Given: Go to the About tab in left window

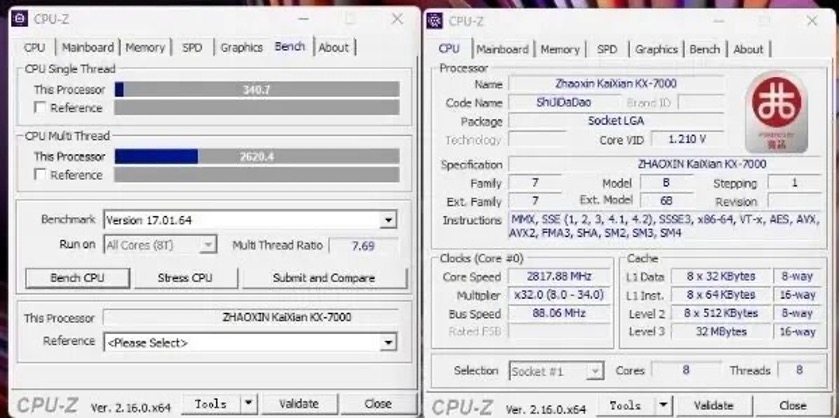Looking at the screenshot, I should (x=334, y=47).
